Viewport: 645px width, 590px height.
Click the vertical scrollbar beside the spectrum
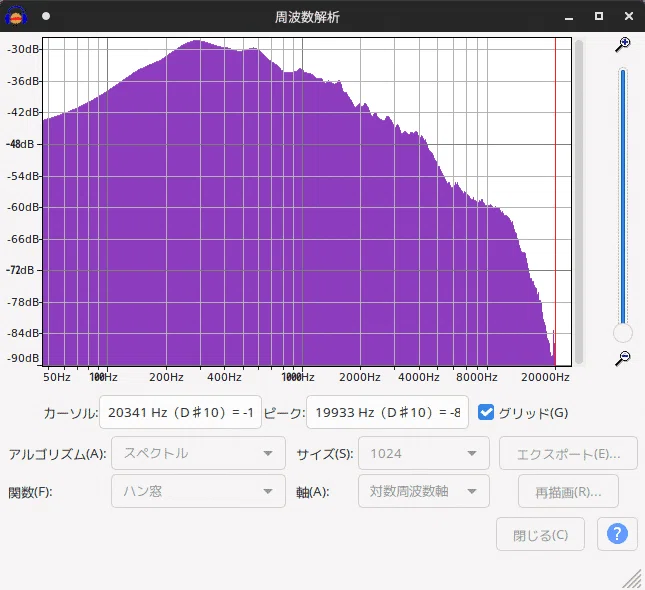coord(579,202)
